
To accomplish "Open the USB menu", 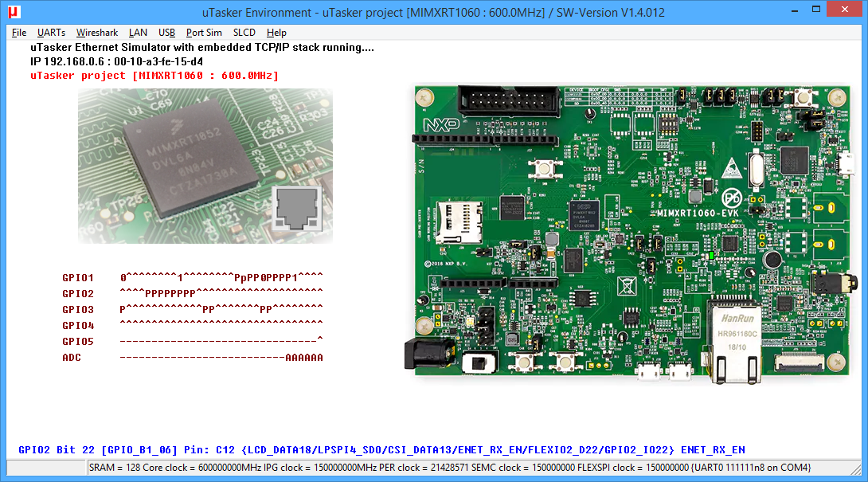I will pos(166,33).
